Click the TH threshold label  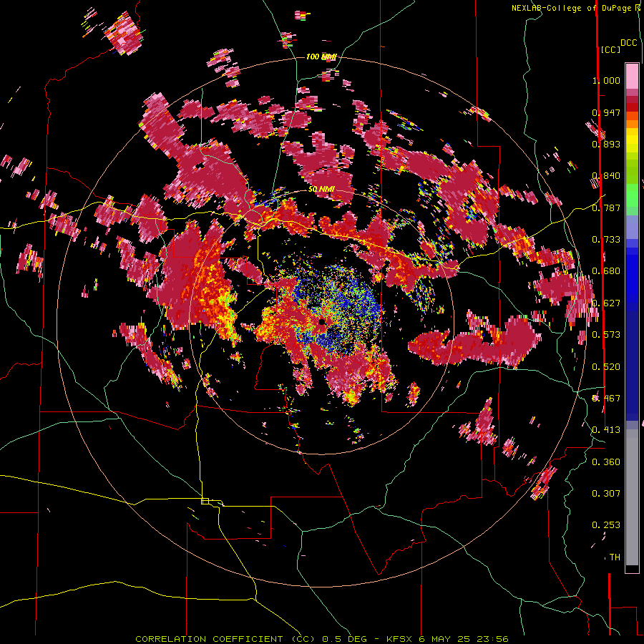pos(615,557)
